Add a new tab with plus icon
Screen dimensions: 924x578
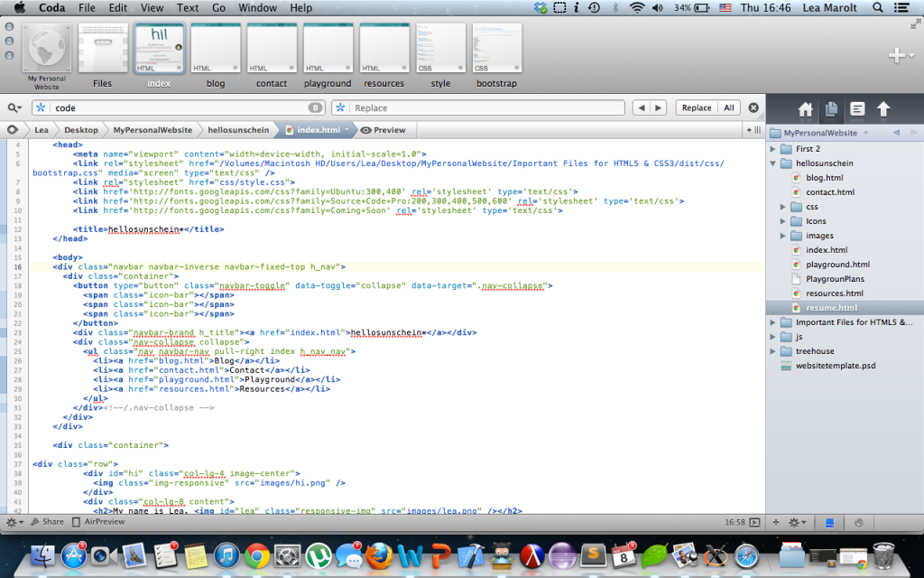(x=896, y=56)
